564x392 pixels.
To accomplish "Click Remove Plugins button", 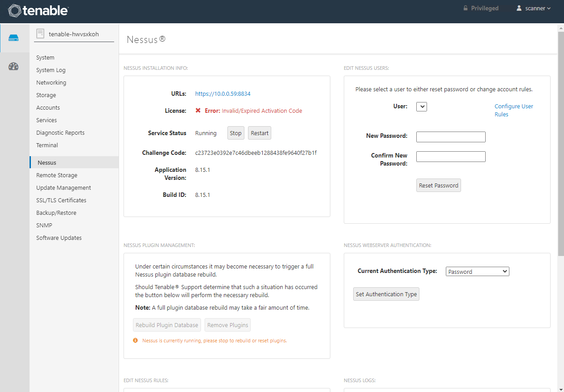I will (x=227, y=325).
